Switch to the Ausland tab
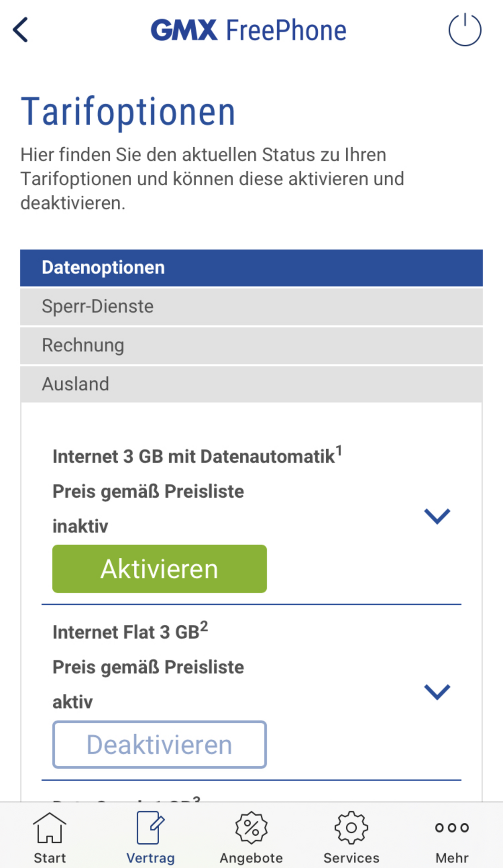Viewport: 503px width, 868px height. (x=251, y=384)
